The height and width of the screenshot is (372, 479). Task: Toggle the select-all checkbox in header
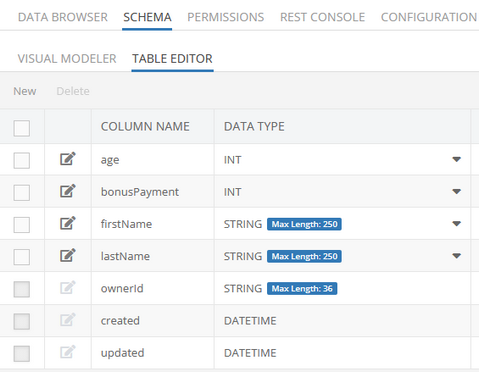coord(22,128)
